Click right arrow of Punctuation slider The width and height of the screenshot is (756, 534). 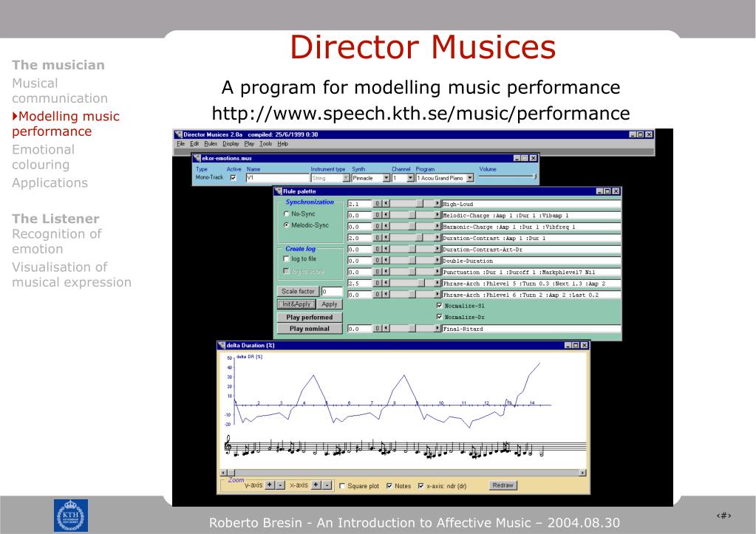click(x=437, y=272)
